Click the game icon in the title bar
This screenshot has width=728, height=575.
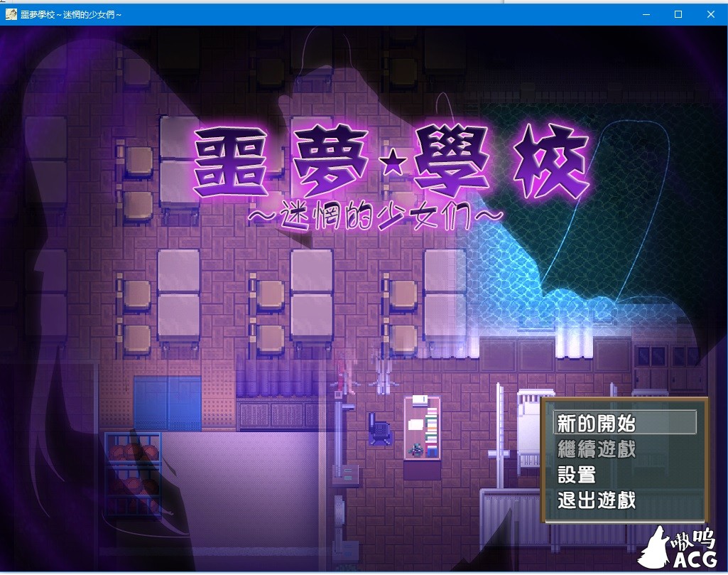tap(11, 14)
